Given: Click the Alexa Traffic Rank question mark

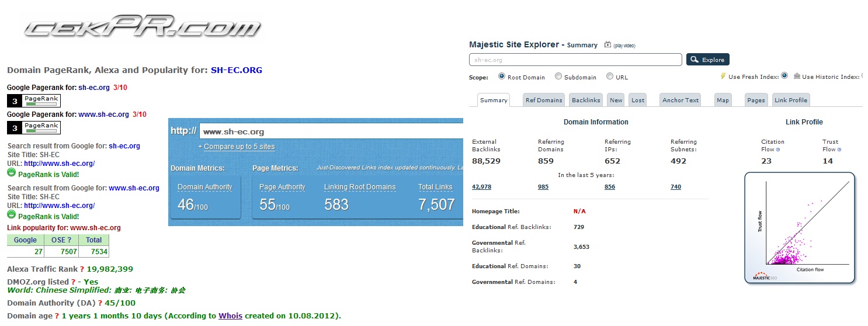Looking at the screenshot, I should click(82, 269).
